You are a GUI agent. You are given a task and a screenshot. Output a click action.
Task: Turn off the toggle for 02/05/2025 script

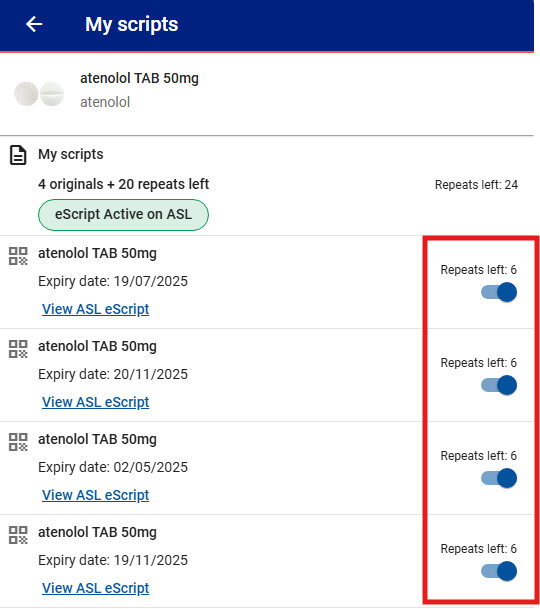(x=499, y=478)
